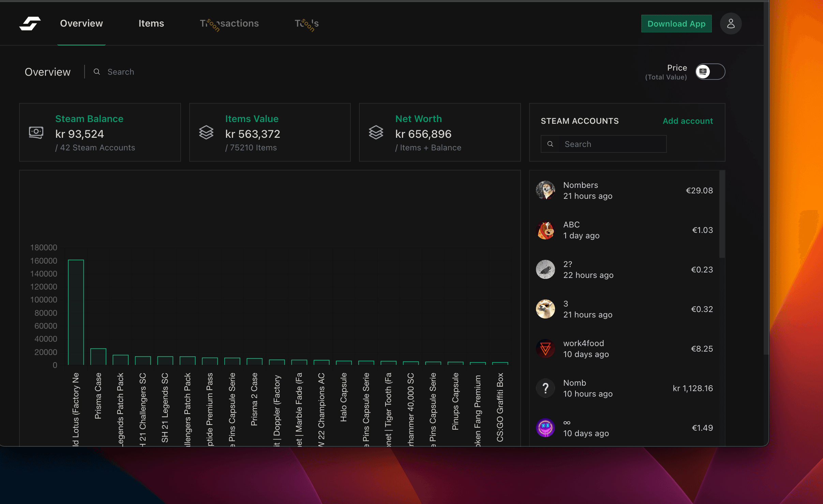Select the account 3 alpaca avatar
823x504 pixels.
pyautogui.click(x=545, y=309)
